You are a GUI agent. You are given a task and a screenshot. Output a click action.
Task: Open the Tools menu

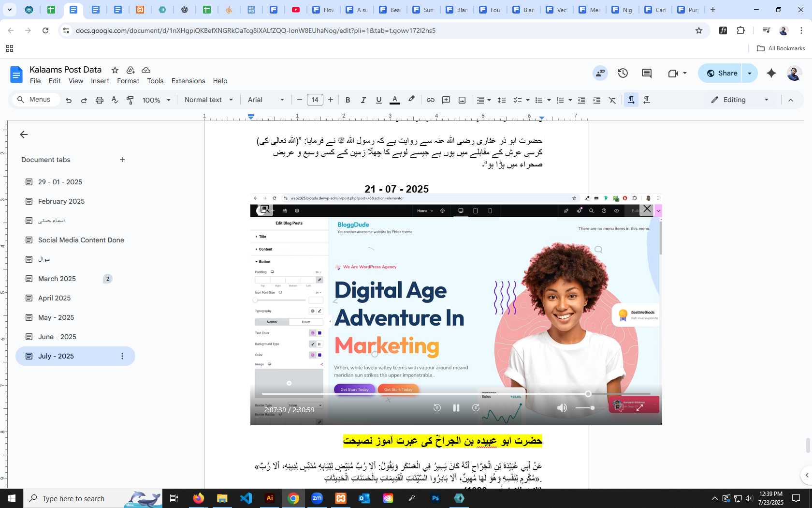[155, 81]
